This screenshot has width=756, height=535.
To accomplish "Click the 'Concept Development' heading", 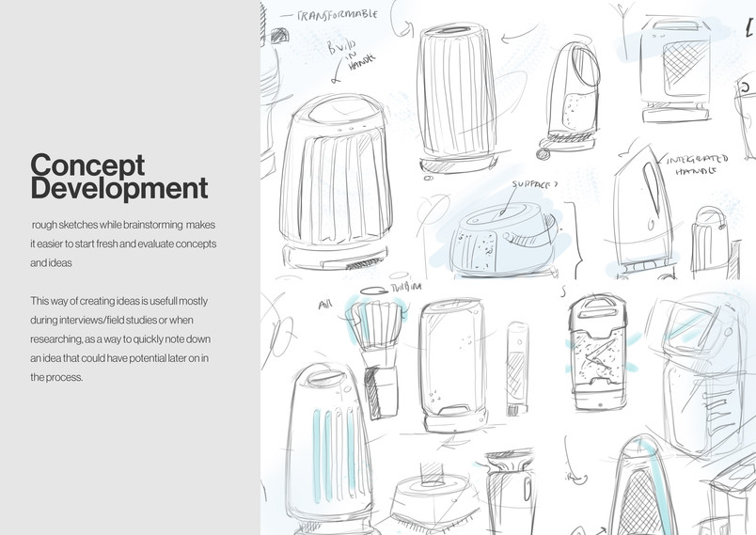I will (x=119, y=177).
